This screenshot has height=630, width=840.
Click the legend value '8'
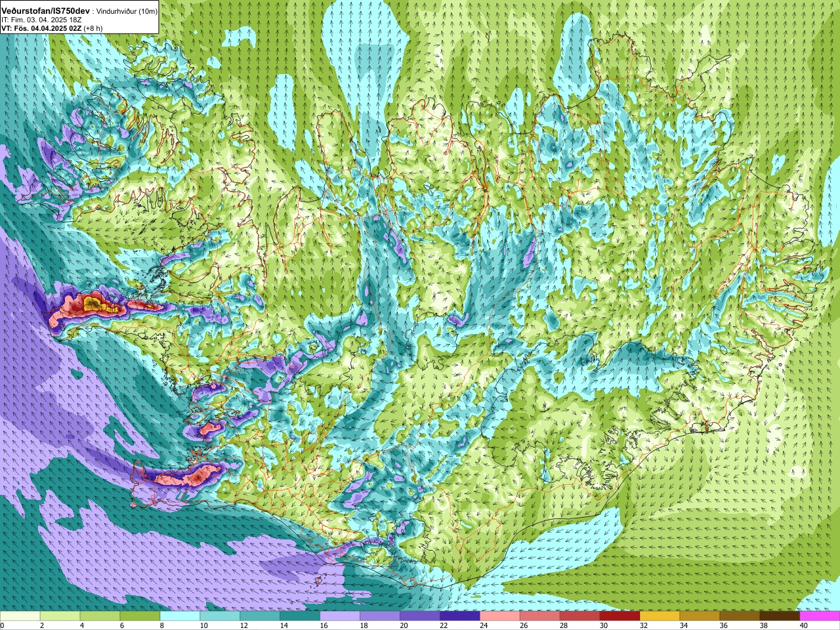coord(161,625)
